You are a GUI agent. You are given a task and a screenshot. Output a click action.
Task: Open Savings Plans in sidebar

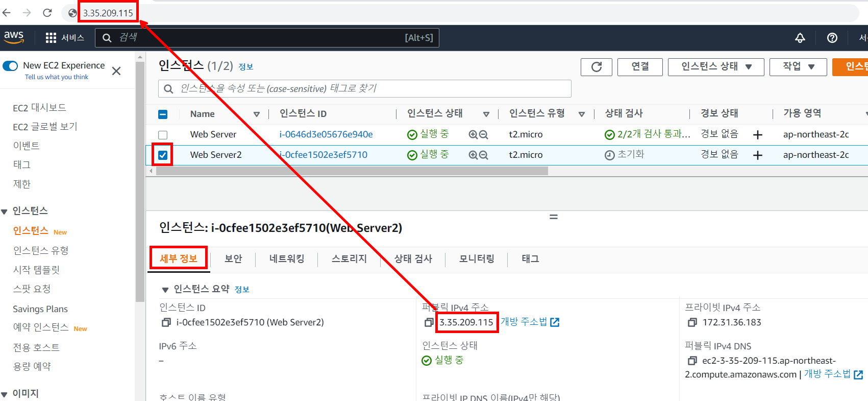tap(40, 309)
